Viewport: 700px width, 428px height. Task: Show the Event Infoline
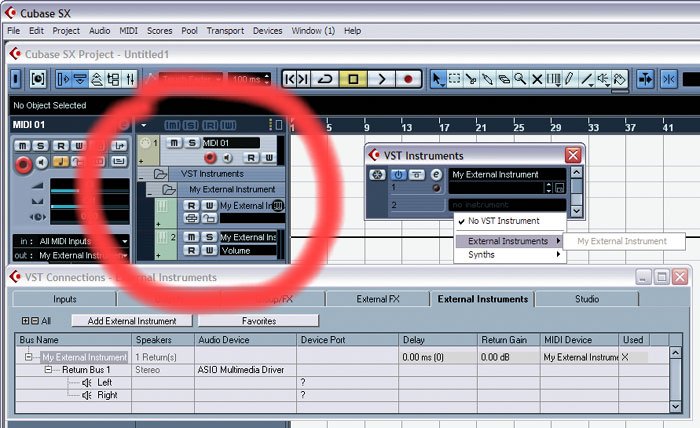[80, 79]
